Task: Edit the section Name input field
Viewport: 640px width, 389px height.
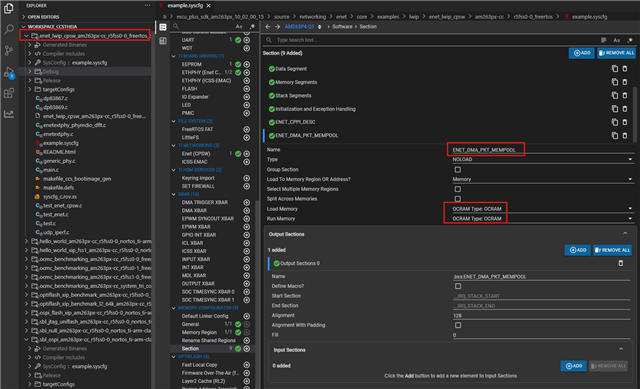Action: [543, 150]
